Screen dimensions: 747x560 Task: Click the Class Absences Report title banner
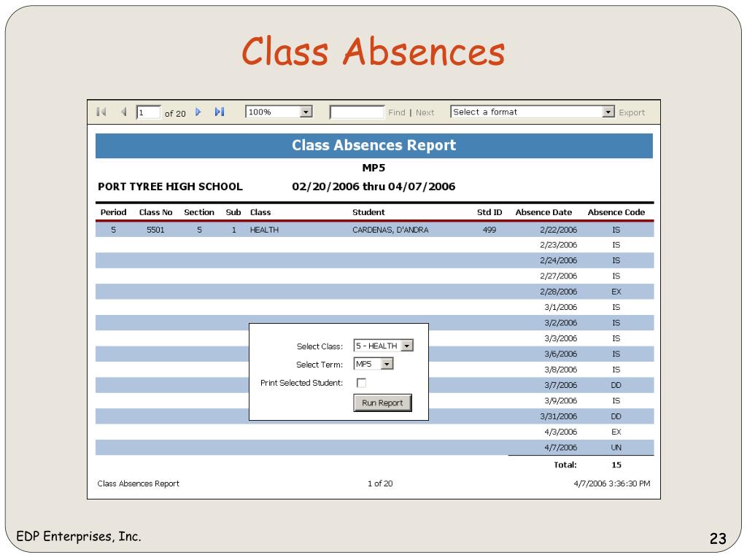point(374,146)
